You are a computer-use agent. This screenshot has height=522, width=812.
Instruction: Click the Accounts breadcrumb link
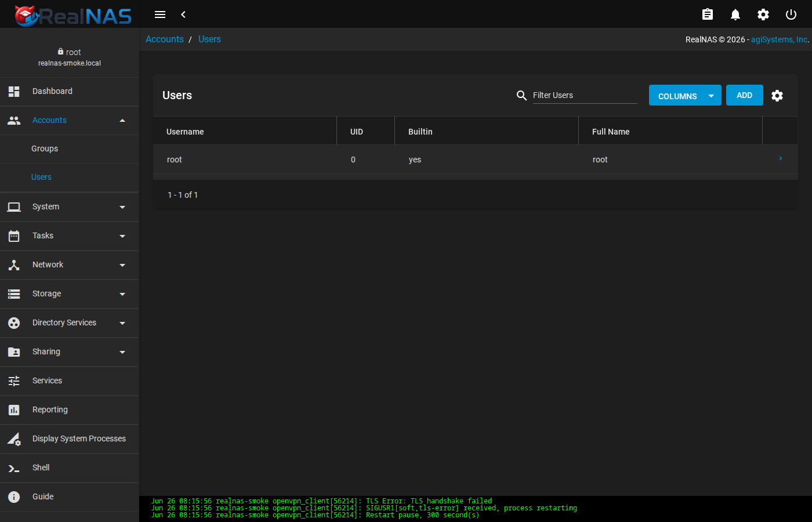coord(165,39)
